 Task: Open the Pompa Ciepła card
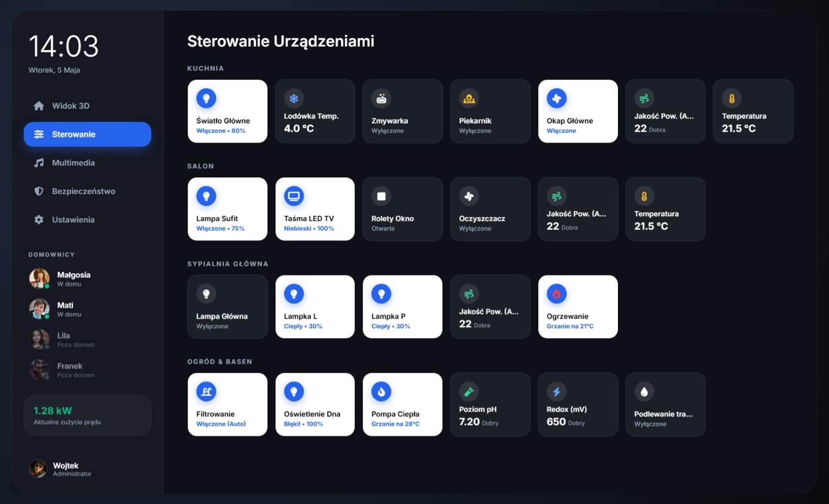402,404
